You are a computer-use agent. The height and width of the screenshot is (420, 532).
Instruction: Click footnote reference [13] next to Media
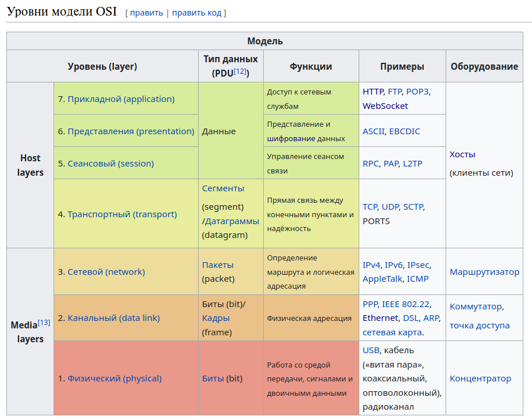pos(44,323)
